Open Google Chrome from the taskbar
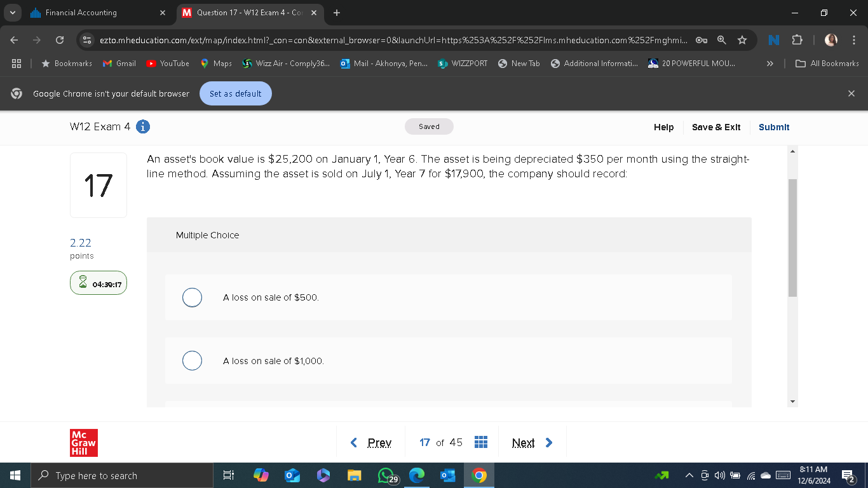The image size is (868, 488). coord(479,475)
